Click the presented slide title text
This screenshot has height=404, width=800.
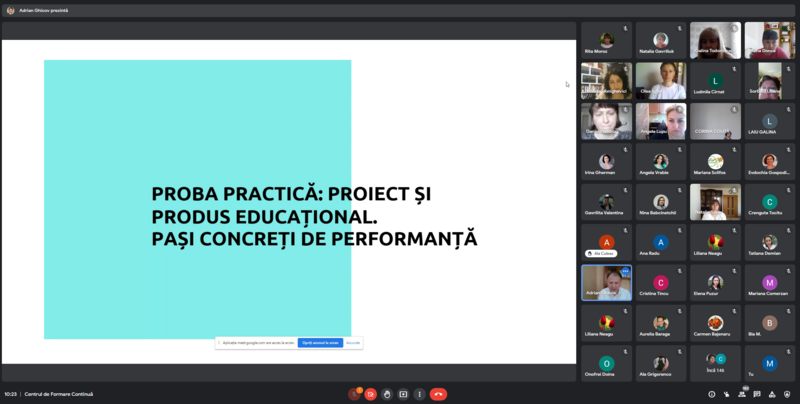pyautogui.click(x=314, y=216)
